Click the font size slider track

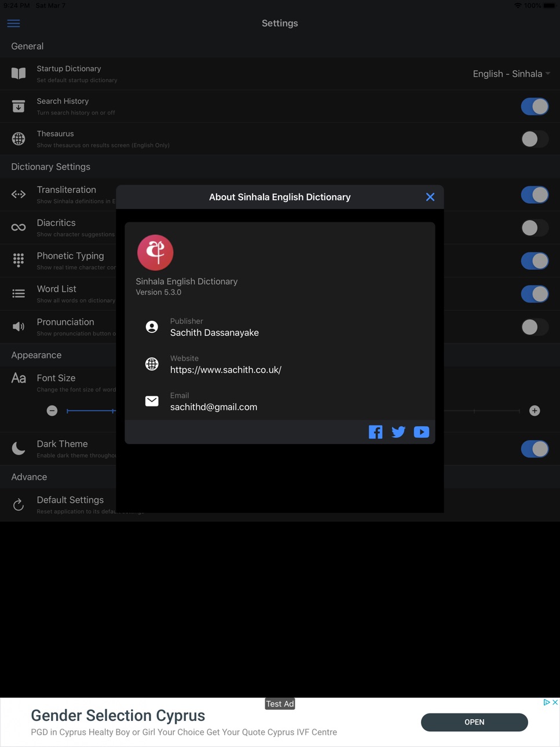pos(293,411)
